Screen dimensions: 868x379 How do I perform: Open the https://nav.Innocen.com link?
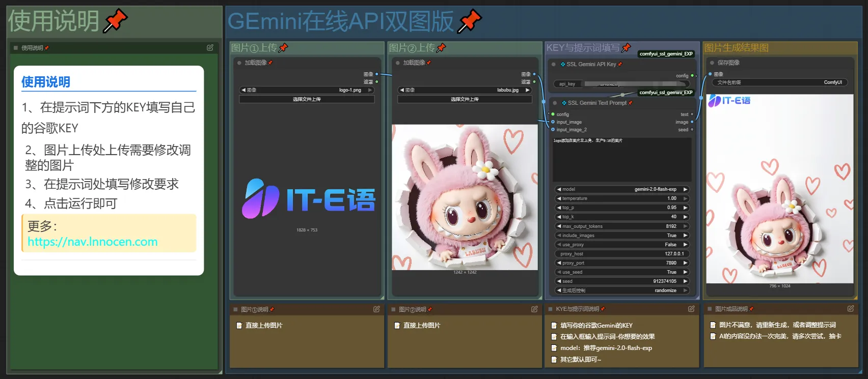click(93, 242)
